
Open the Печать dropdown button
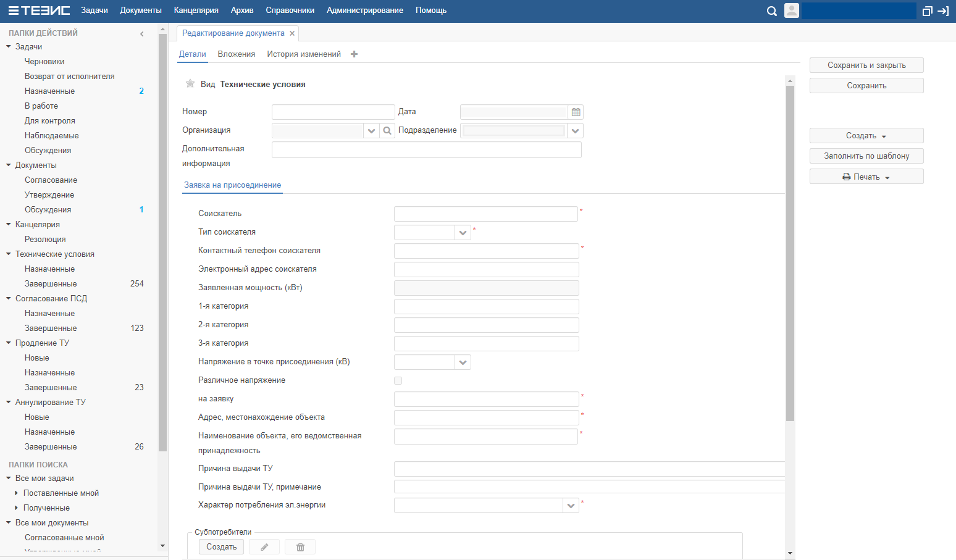tap(866, 177)
